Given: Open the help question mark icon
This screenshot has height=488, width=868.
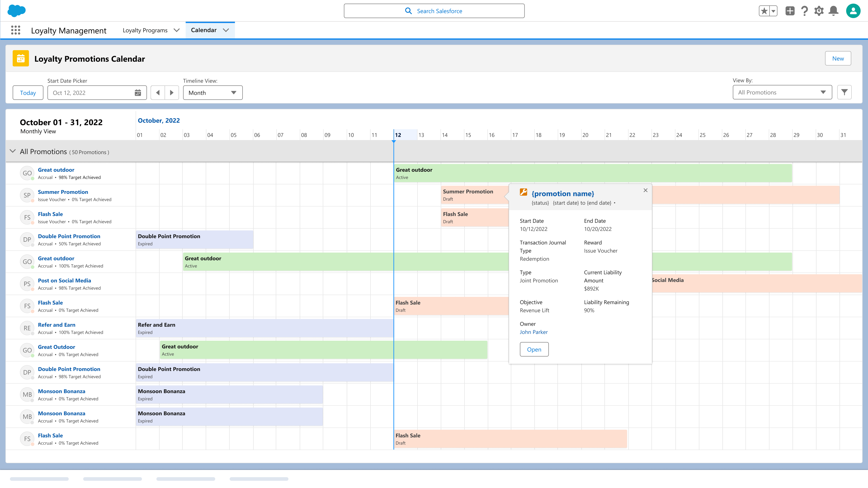Looking at the screenshot, I should tap(804, 11).
